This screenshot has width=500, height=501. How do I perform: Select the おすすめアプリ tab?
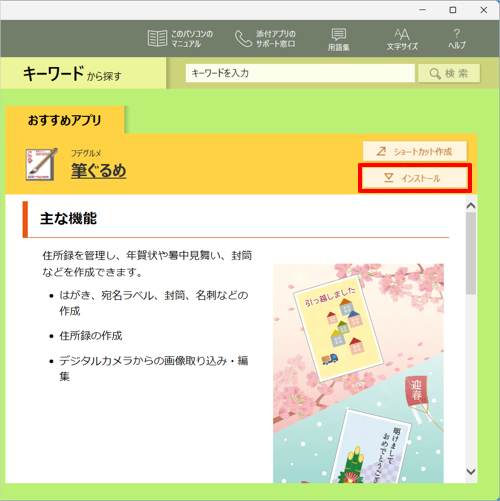coord(65,120)
